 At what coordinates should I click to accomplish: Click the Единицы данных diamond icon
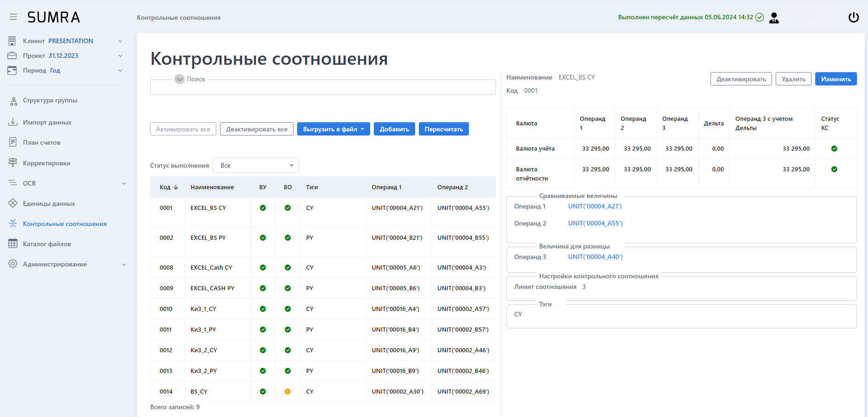[x=13, y=203]
